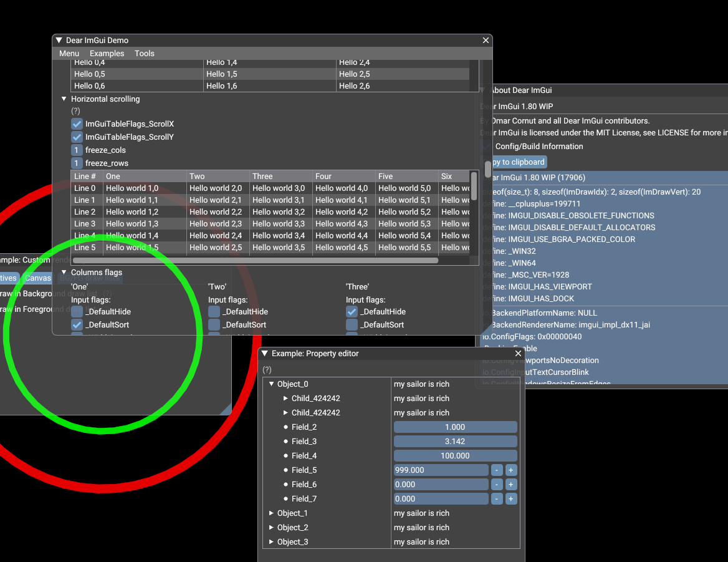Enable _DefaultHide for column 'One'

click(77, 312)
